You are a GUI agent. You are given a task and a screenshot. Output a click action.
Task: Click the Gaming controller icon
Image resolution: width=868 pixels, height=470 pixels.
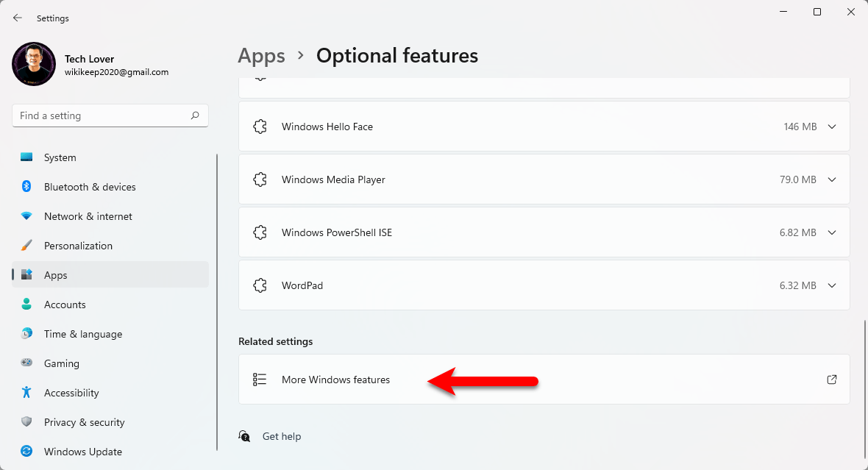pos(26,363)
